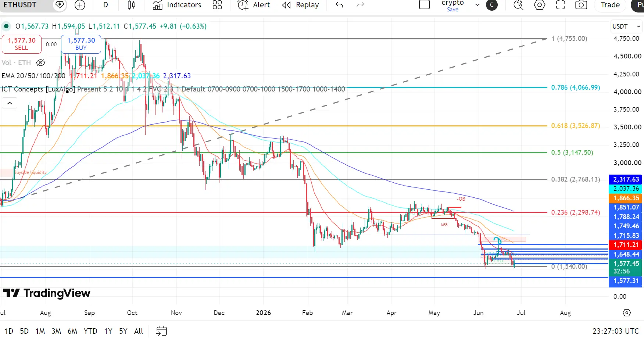
Task: Select the EMA 20/50/100/200 indicator legend
Action: click(33, 76)
